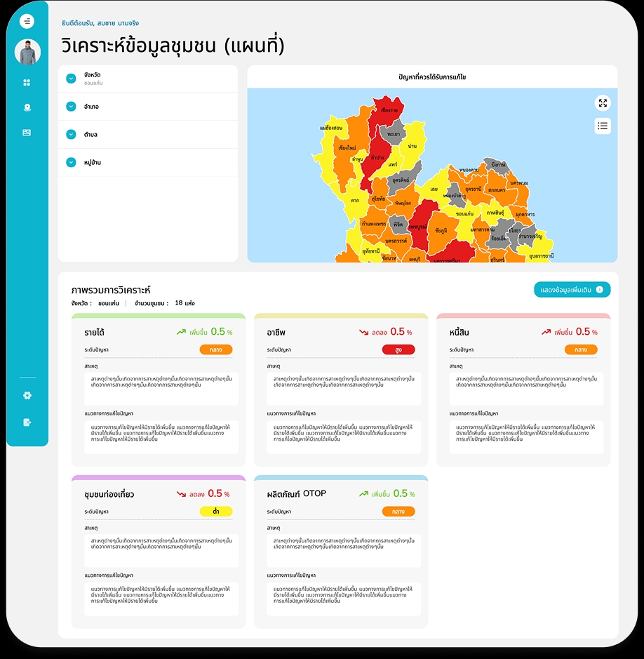The height and width of the screenshot is (659, 644).
Task: Click the กลาง level badge on หนี้สิน card
Action: [581, 350]
